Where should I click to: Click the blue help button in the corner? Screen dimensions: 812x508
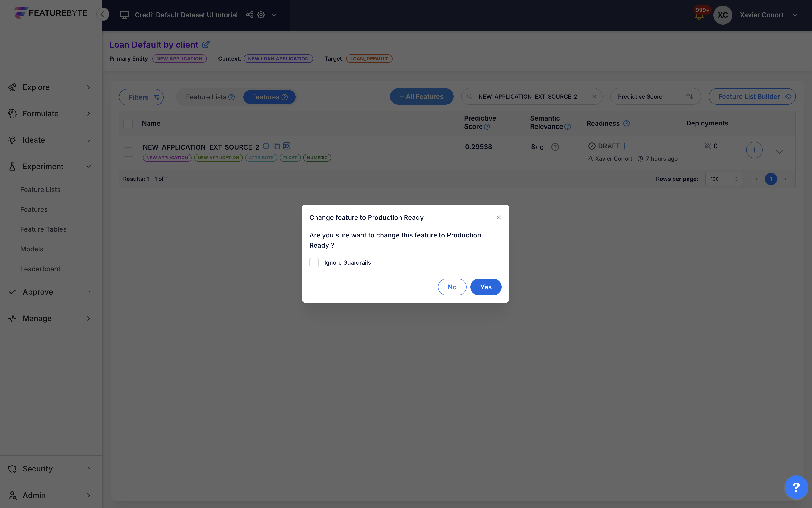(x=795, y=487)
